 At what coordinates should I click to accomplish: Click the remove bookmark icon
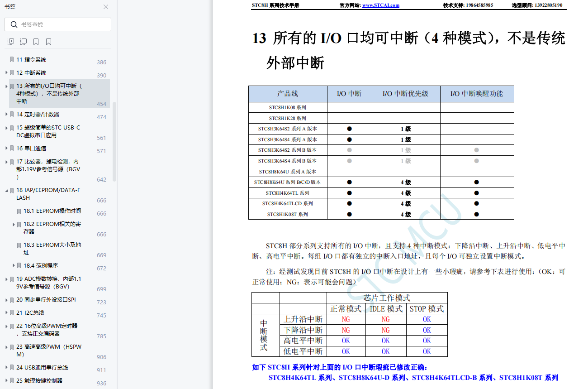(x=48, y=42)
